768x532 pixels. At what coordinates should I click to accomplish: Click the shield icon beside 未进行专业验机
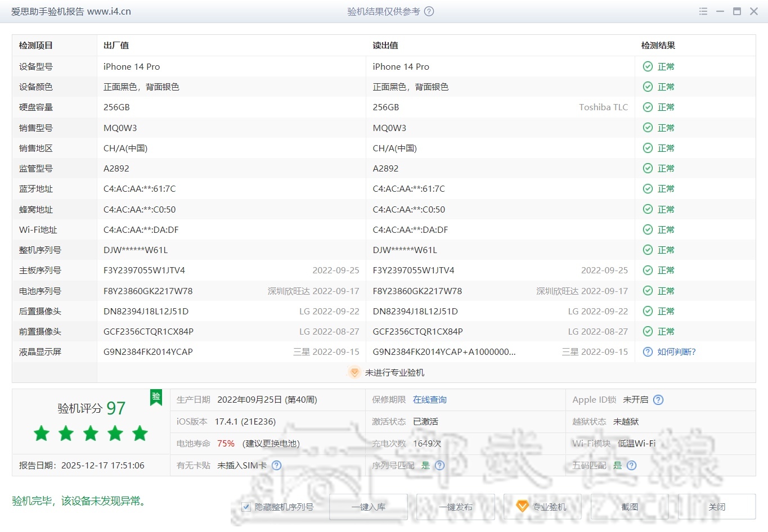[354, 372]
